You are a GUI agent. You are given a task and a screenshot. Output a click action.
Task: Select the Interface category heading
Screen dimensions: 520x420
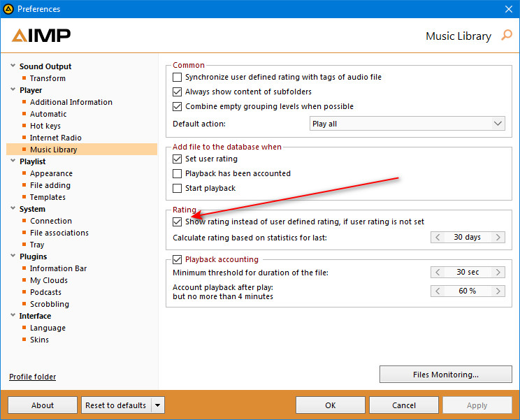35,316
